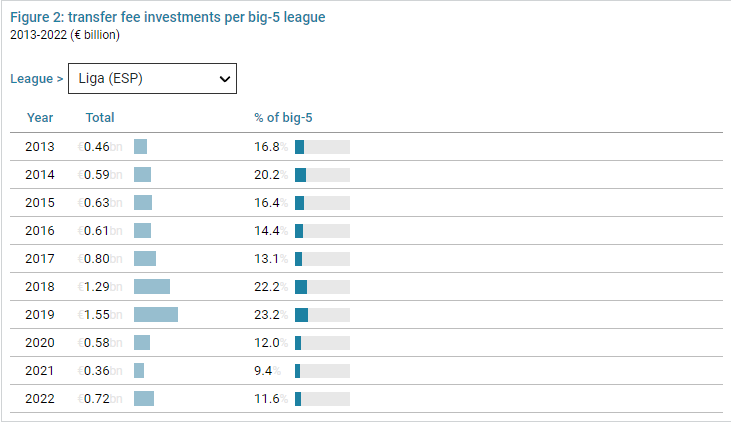Click the 2021 total bar of €0.36bn
The height and width of the screenshot is (424, 731).
(x=139, y=371)
